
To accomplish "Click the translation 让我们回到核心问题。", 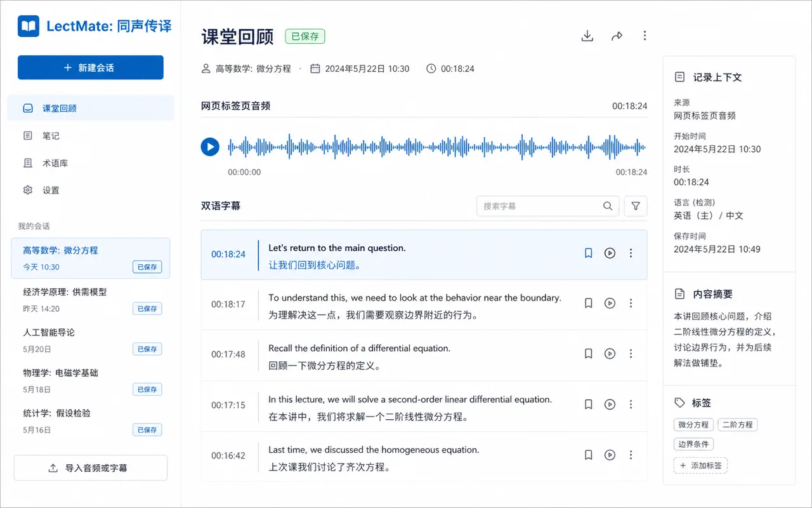I will 315,265.
